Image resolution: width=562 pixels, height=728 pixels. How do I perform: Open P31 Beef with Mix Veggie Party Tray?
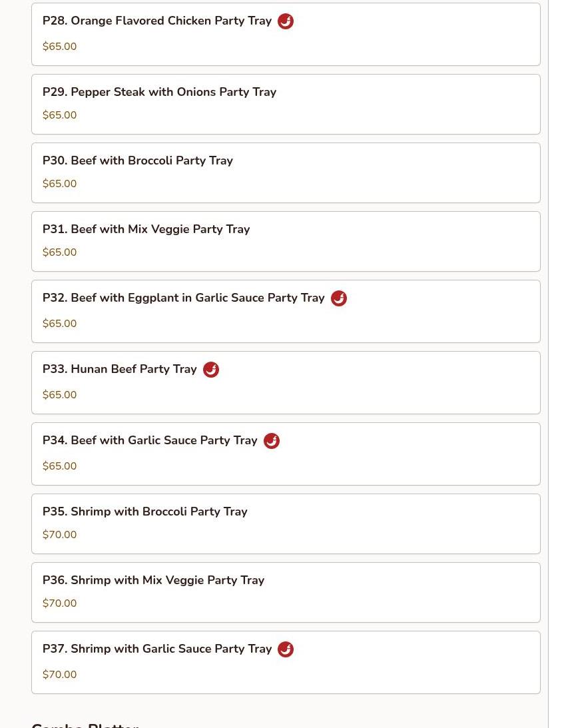pyautogui.click(x=286, y=241)
